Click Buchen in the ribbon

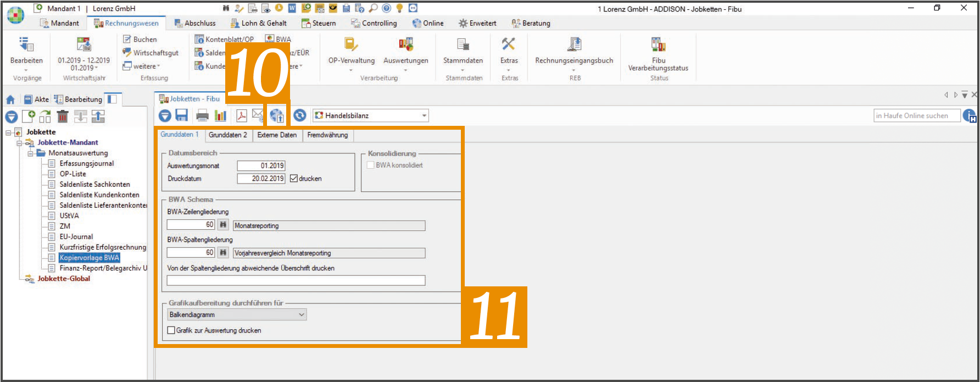(x=140, y=40)
